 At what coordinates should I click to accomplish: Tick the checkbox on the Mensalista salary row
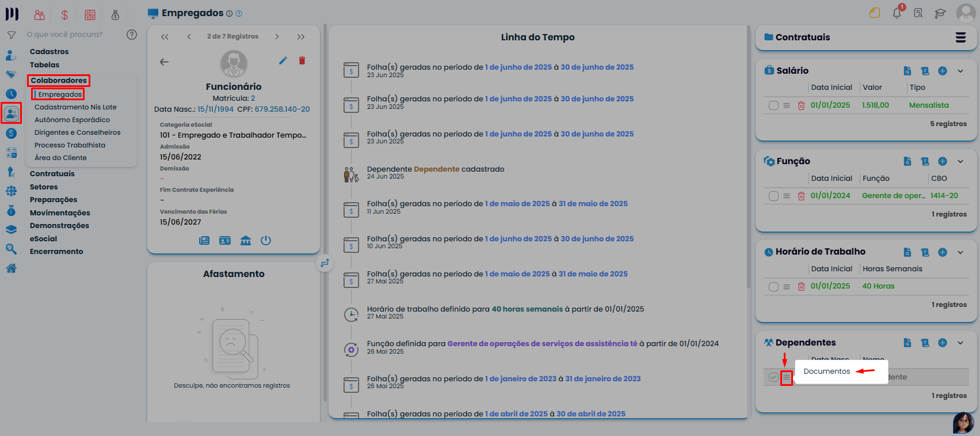click(773, 105)
